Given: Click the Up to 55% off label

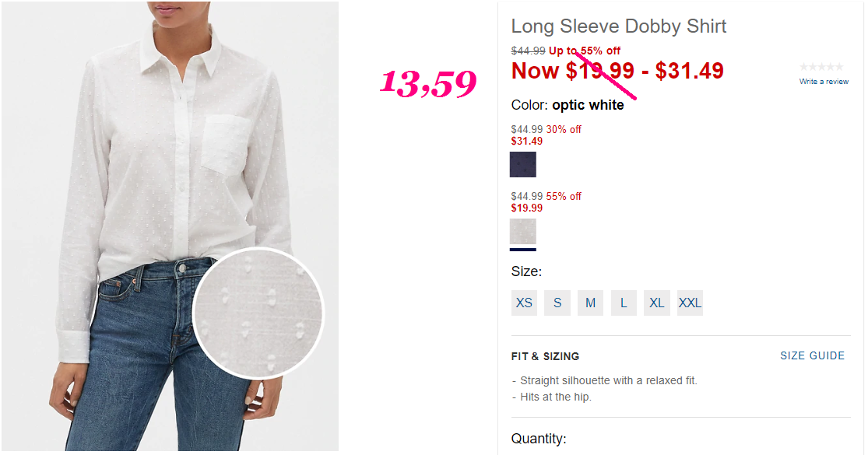Looking at the screenshot, I should (x=585, y=51).
